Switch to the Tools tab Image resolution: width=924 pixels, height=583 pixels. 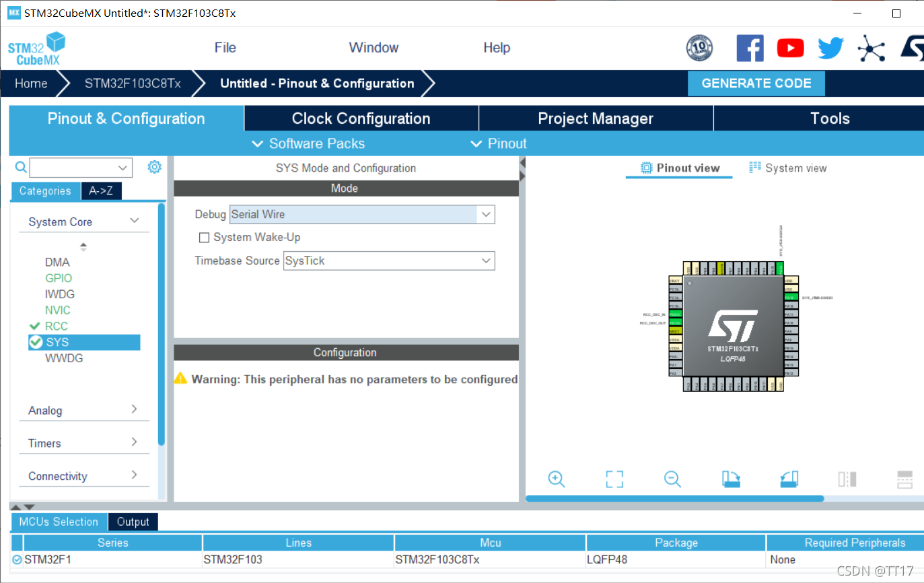(x=819, y=118)
